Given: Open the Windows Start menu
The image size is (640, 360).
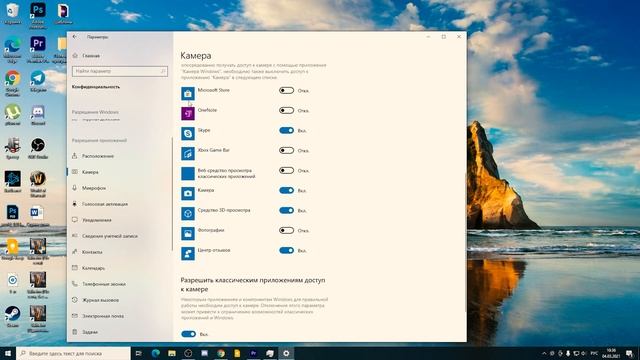Looking at the screenshot, I should (8, 353).
